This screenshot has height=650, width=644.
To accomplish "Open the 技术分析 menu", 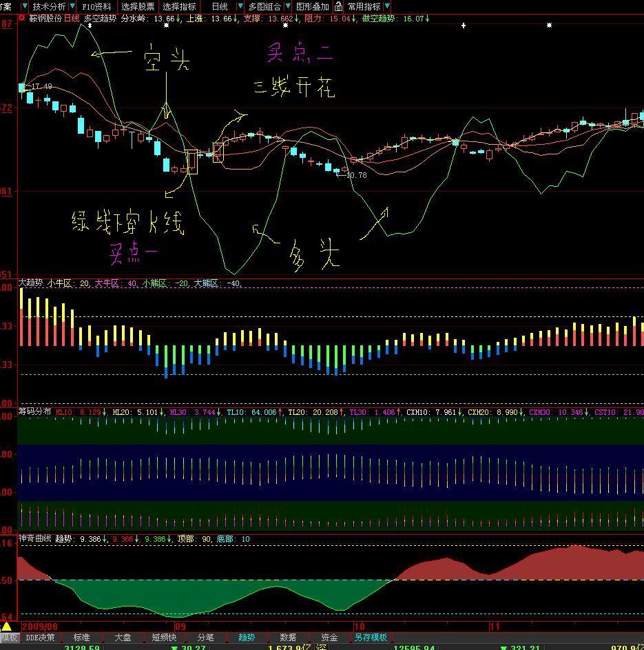I will tap(50, 7).
